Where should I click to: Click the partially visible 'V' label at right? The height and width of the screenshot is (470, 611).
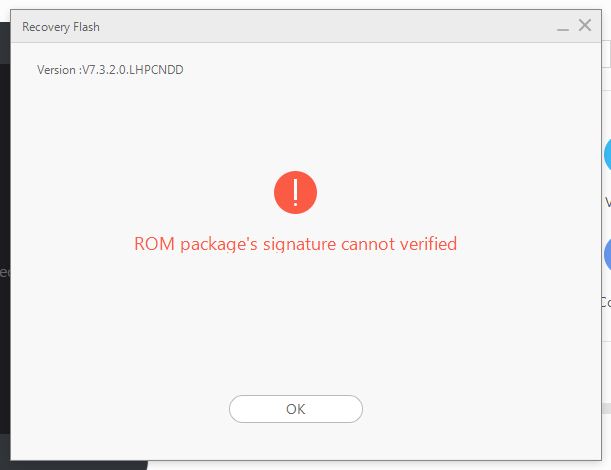click(x=607, y=202)
